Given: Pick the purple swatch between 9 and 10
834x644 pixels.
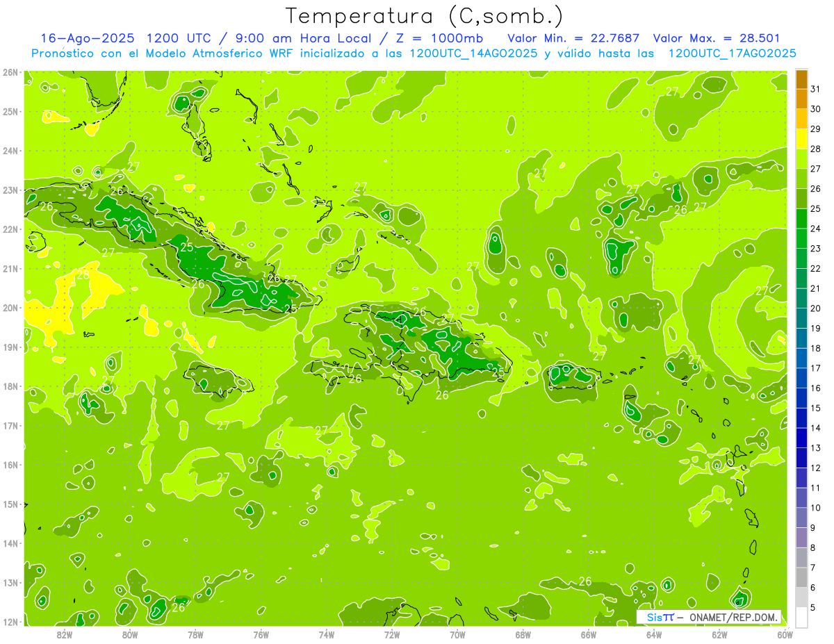Looking at the screenshot, I should (x=801, y=518).
